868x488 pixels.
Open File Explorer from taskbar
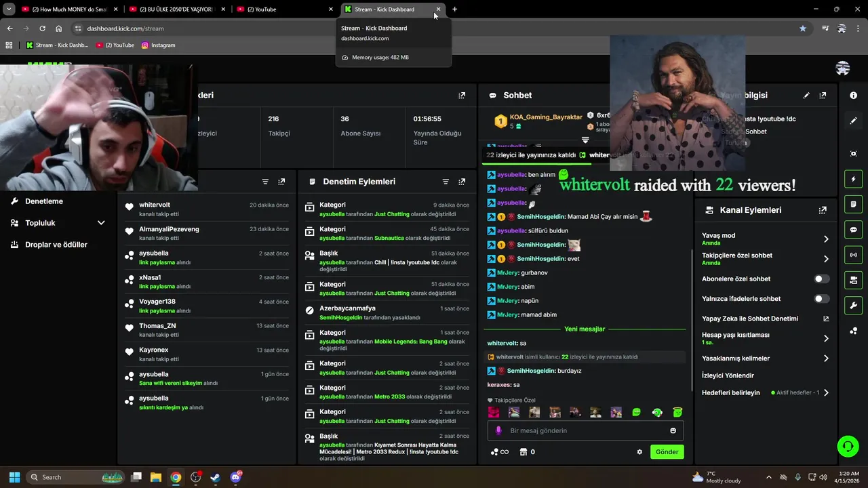tap(156, 477)
